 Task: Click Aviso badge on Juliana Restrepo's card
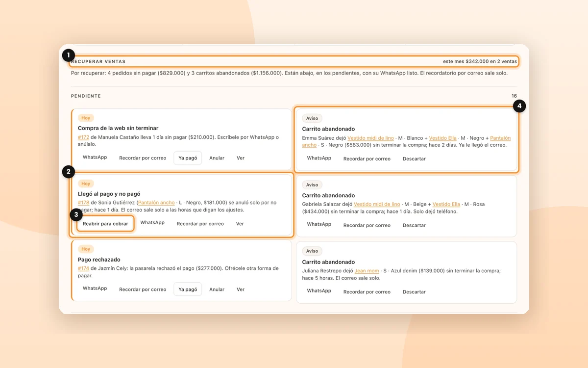tap(312, 251)
